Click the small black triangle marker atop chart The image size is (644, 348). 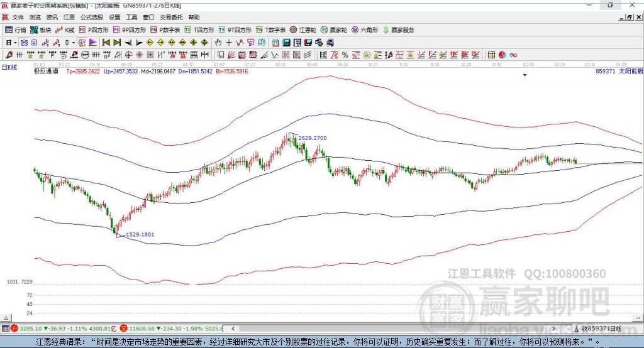click(525, 75)
